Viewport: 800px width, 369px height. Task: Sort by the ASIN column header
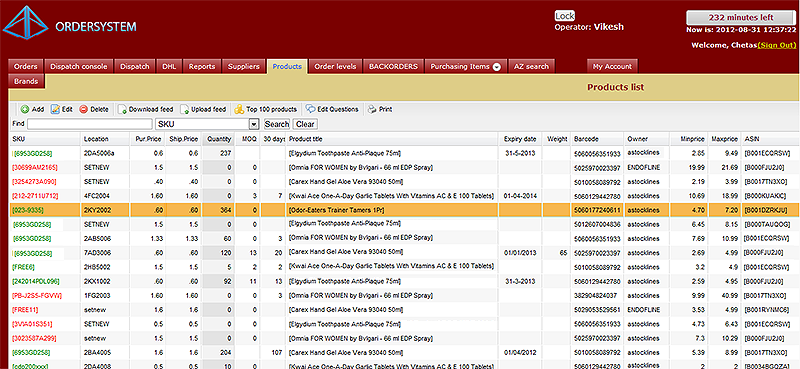coord(769,139)
